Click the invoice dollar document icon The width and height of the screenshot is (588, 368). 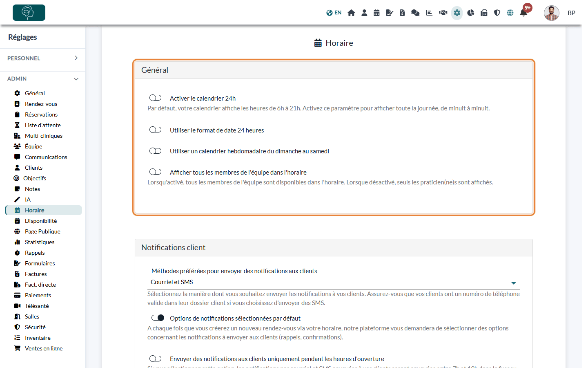402,13
